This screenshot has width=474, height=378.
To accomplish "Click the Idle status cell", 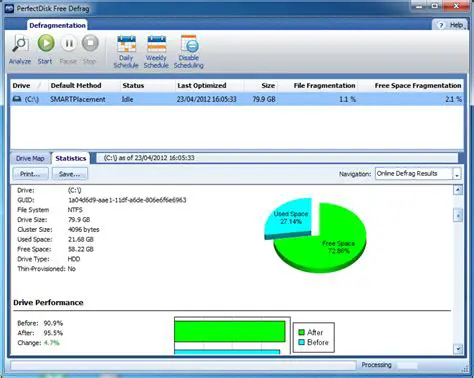I will (x=127, y=99).
